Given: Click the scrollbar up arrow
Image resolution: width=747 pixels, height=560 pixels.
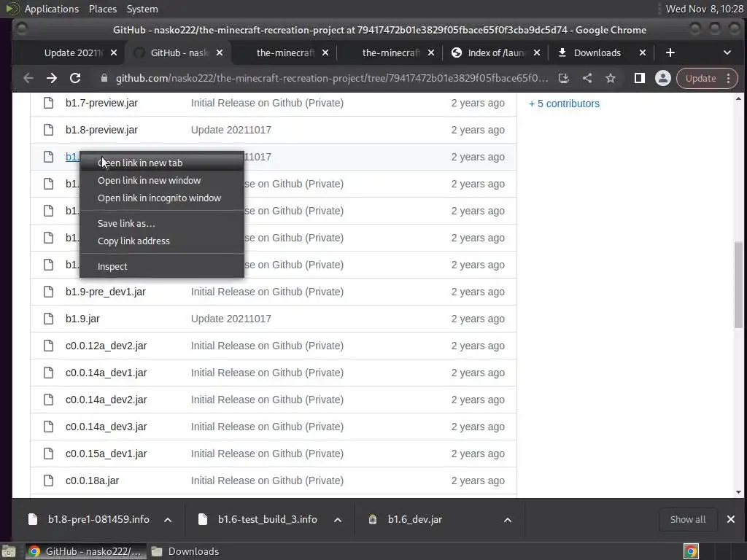Looking at the screenshot, I should pyautogui.click(x=738, y=98).
